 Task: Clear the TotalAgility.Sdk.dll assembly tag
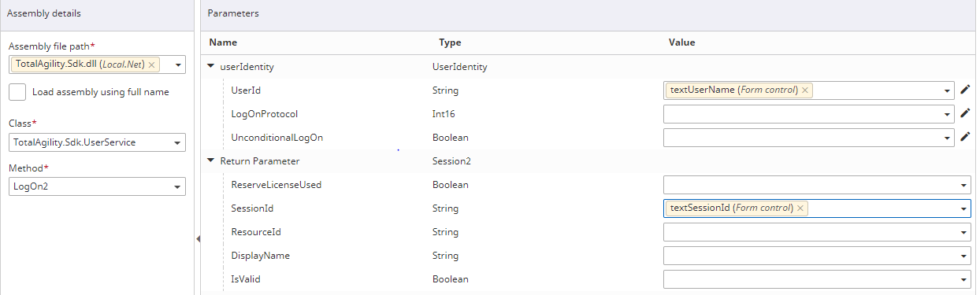tap(151, 65)
